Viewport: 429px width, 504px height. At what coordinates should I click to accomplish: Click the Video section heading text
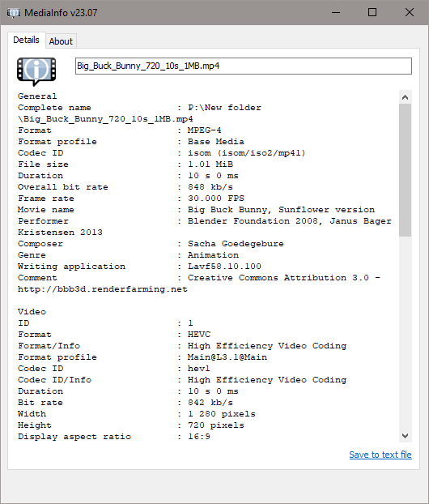(x=32, y=312)
